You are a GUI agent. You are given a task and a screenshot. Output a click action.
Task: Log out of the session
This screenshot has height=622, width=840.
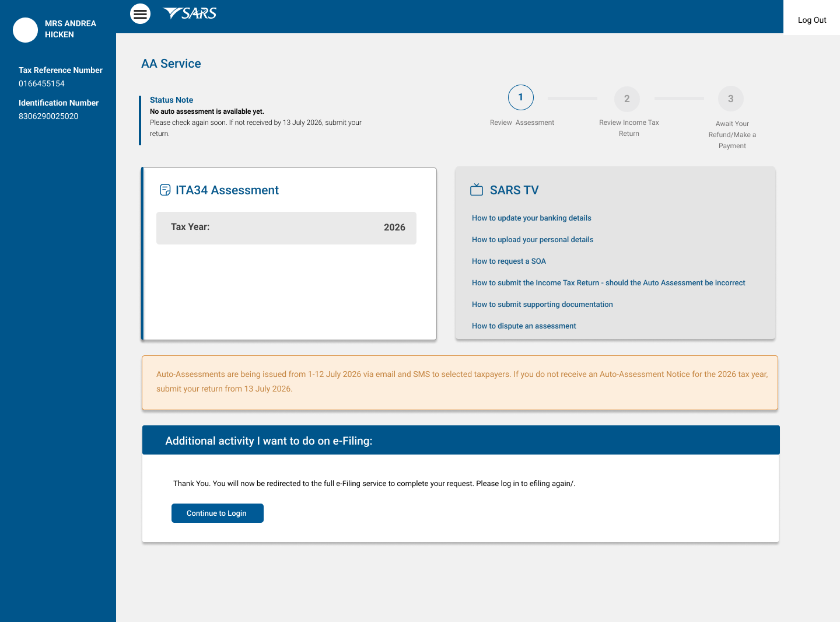pos(812,20)
